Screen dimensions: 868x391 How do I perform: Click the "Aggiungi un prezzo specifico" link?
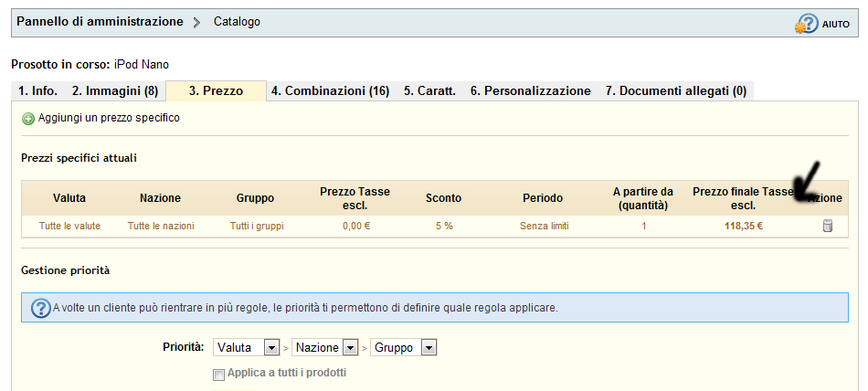coord(109,118)
